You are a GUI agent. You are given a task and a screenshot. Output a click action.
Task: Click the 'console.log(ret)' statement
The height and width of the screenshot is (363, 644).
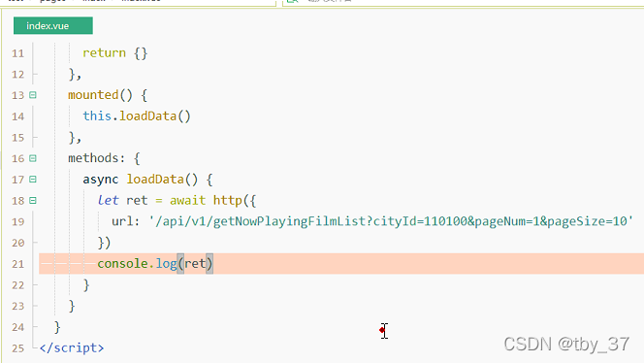[155, 263]
